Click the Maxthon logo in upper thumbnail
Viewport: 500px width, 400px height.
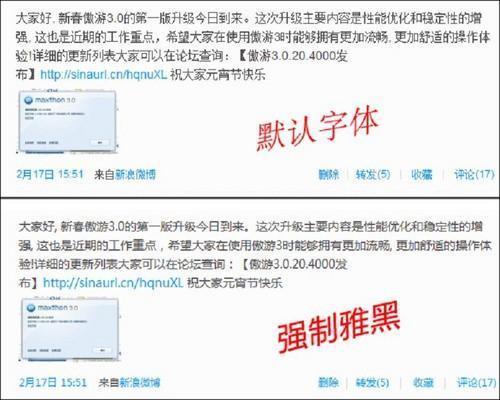coord(29,100)
